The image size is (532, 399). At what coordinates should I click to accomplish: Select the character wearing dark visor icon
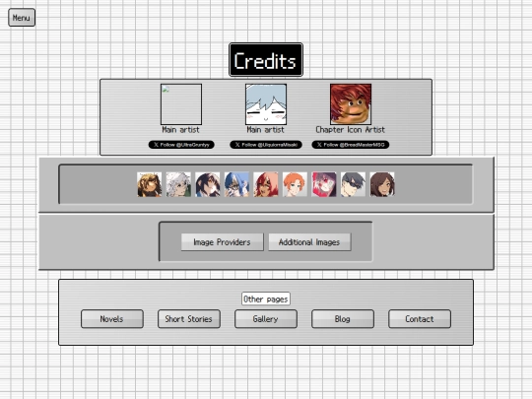(x=354, y=184)
